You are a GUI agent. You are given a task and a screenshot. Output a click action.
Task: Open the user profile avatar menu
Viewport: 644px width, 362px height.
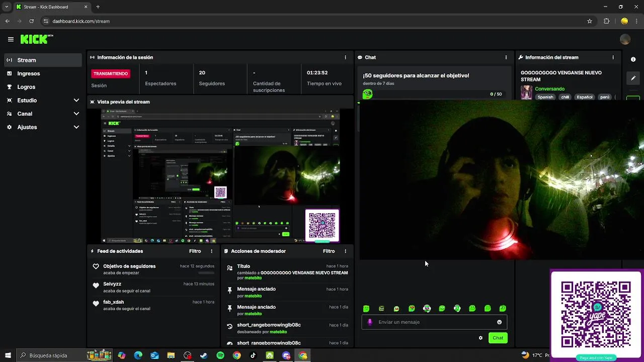pos(625,39)
